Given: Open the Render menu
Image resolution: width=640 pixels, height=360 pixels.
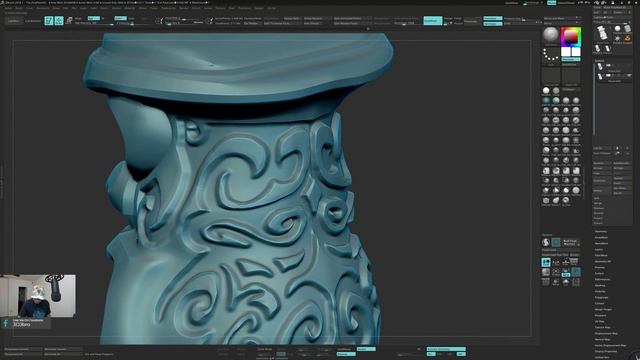Looking at the screenshot, I should click(x=184, y=8).
